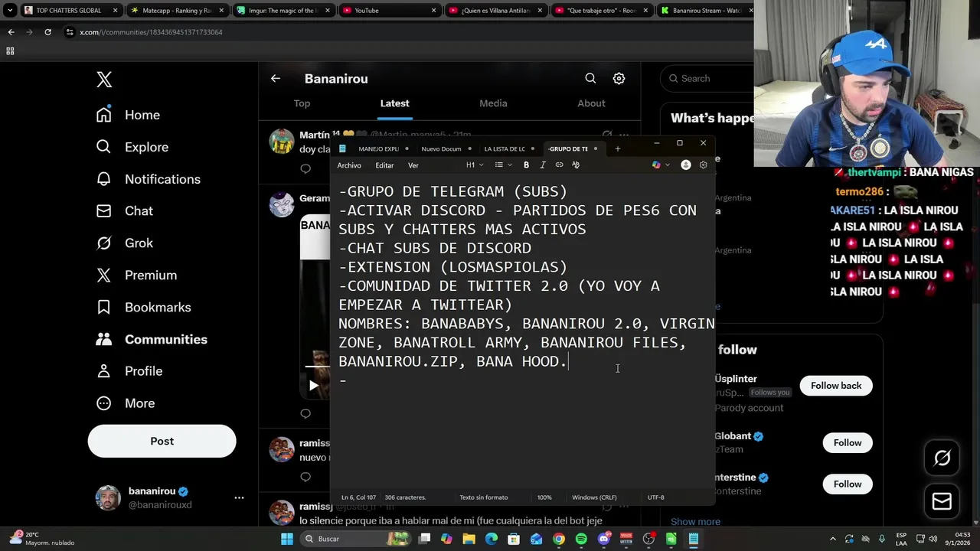Open Ver menu in Notepad
Image resolution: width=980 pixels, height=551 pixels.
pyautogui.click(x=413, y=165)
